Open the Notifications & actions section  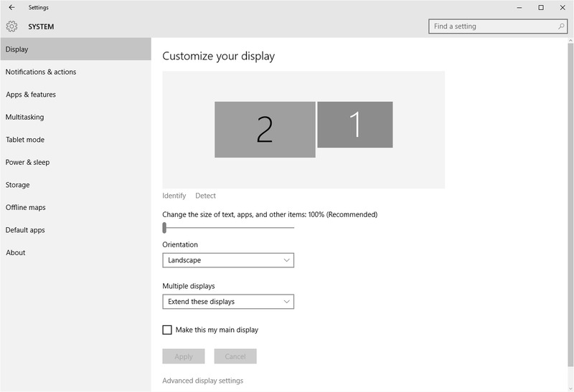41,72
